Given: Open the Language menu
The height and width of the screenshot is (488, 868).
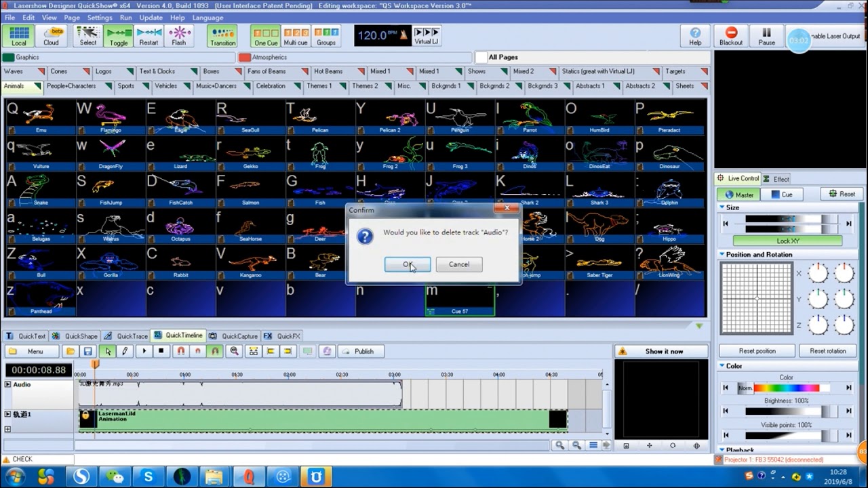Looking at the screenshot, I should (x=208, y=18).
